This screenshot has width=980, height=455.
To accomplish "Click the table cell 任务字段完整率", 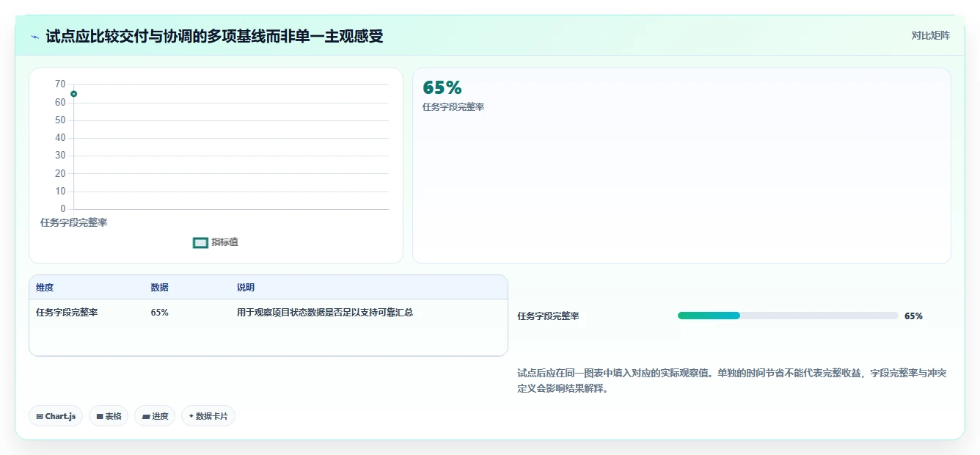I will (67, 313).
